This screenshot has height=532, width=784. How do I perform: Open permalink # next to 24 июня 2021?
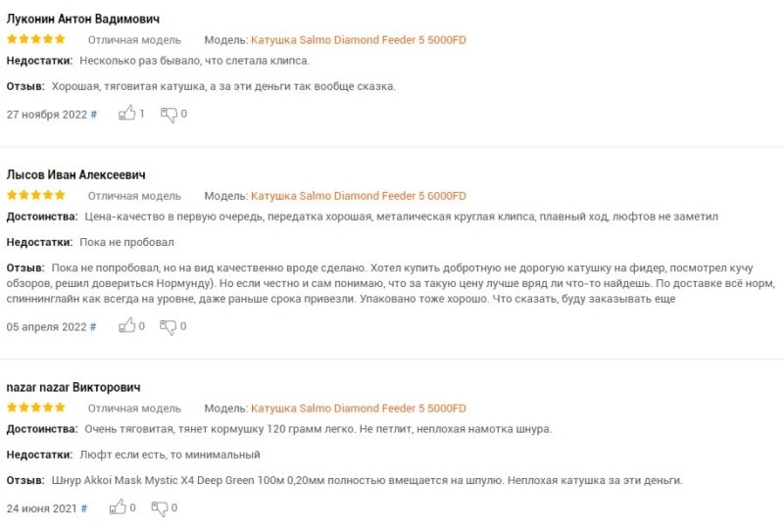84,508
